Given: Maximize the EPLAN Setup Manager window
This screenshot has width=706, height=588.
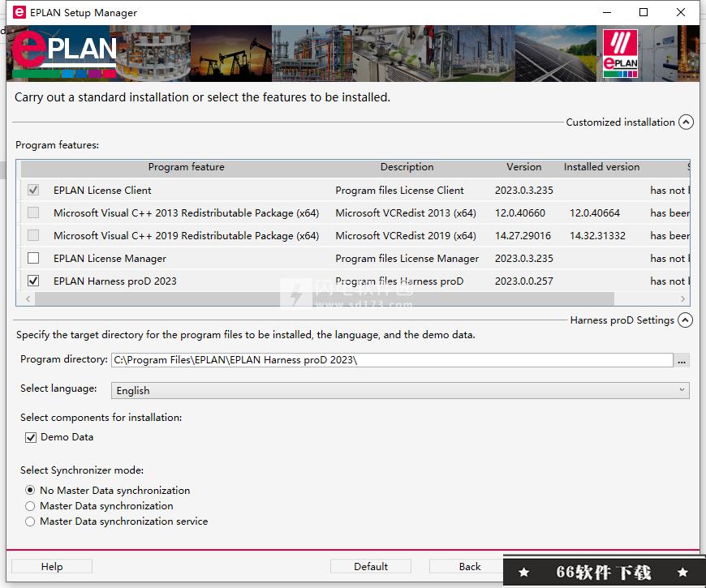Looking at the screenshot, I should (x=644, y=12).
